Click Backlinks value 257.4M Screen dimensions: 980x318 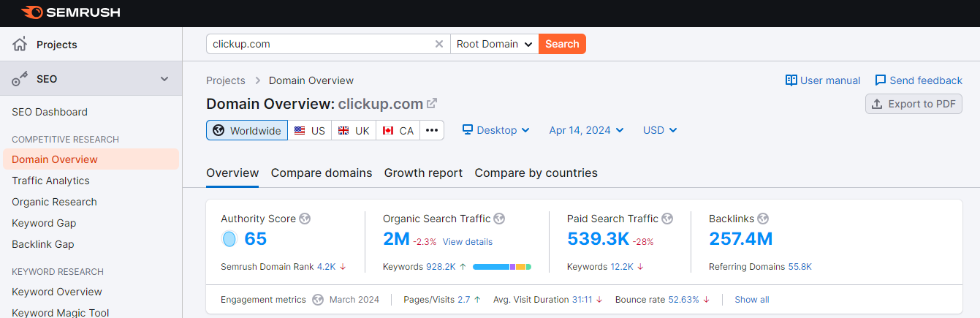pyautogui.click(x=741, y=239)
